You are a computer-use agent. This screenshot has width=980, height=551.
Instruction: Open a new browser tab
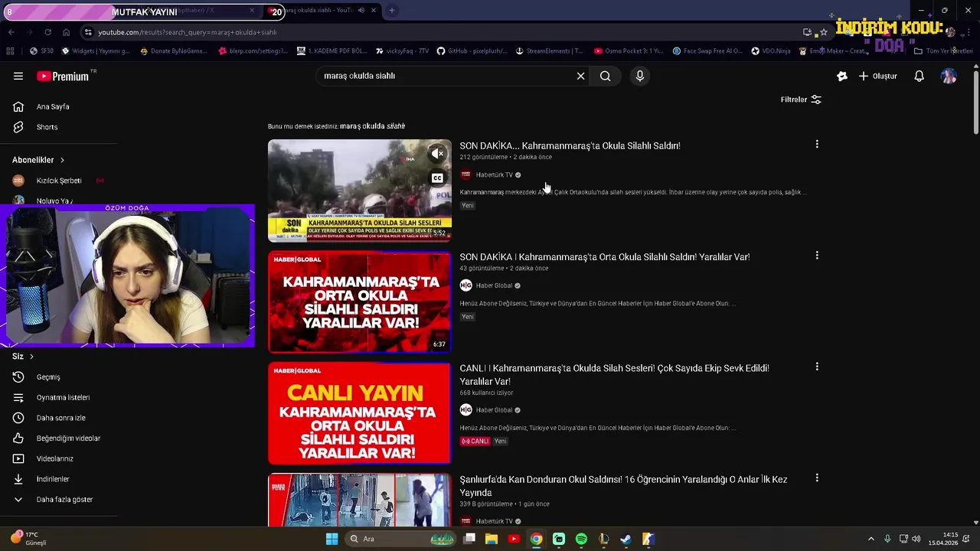(391, 11)
